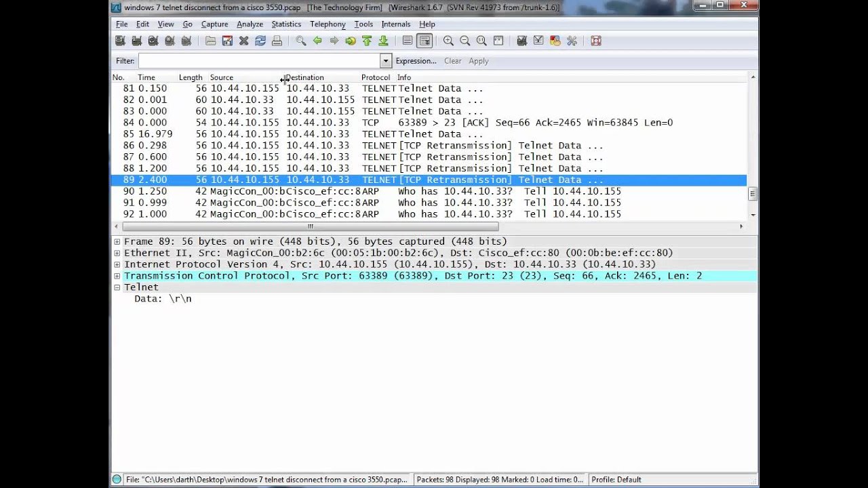Click status bar expert info circle icon

117,479
